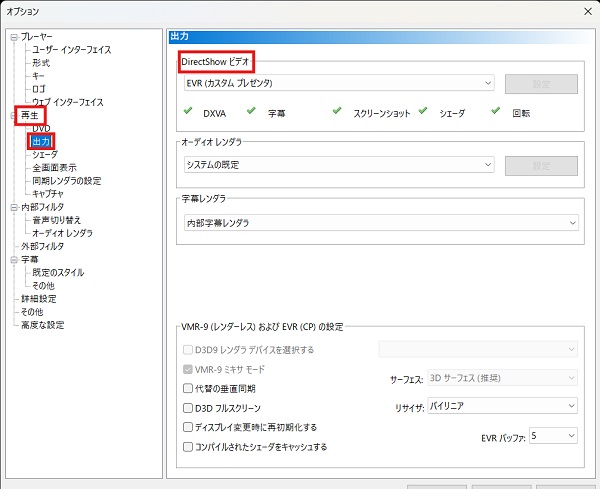Toggle D3D フルスクリーン checkbox
Image resolution: width=600 pixels, height=489 pixels.
click(188, 407)
